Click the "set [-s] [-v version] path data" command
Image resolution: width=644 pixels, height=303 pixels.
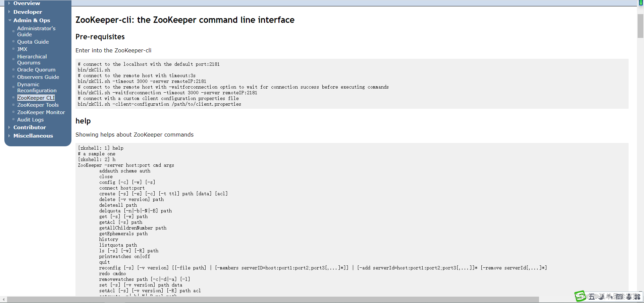(141, 285)
